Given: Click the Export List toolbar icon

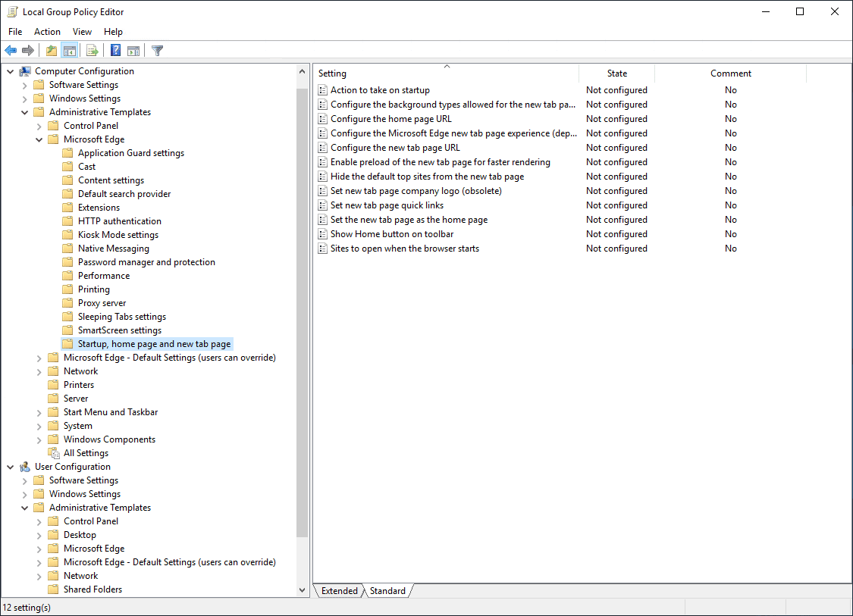Looking at the screenshot, I should [x=93, y=51].
